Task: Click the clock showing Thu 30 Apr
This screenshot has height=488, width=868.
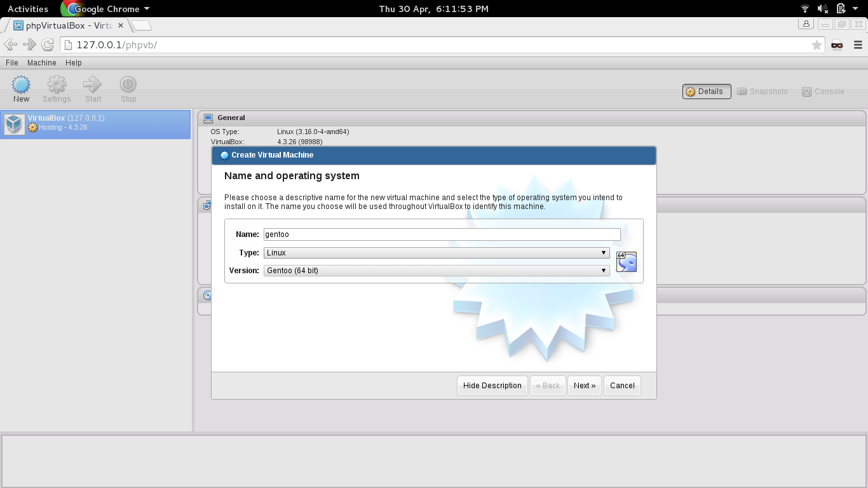Action: pos(434,9)
